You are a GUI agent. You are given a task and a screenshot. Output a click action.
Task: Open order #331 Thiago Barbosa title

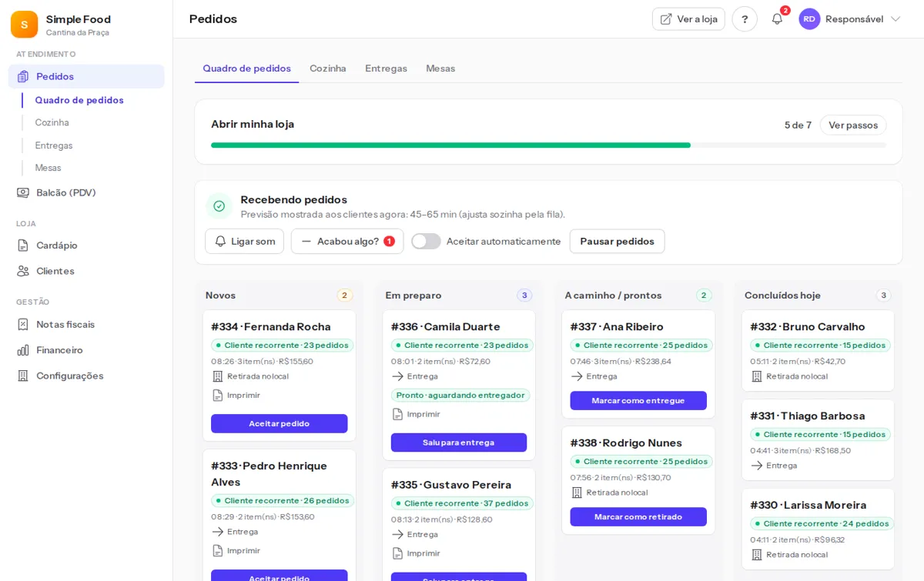coord(808,416)
